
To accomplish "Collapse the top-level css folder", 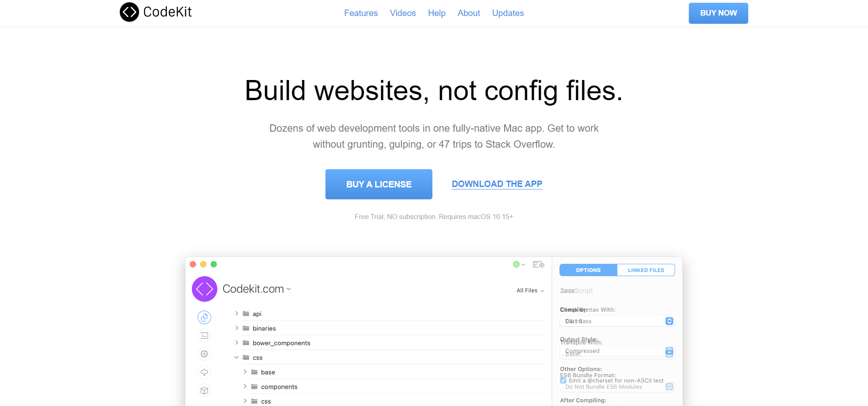I will click(x=236, y=358).
